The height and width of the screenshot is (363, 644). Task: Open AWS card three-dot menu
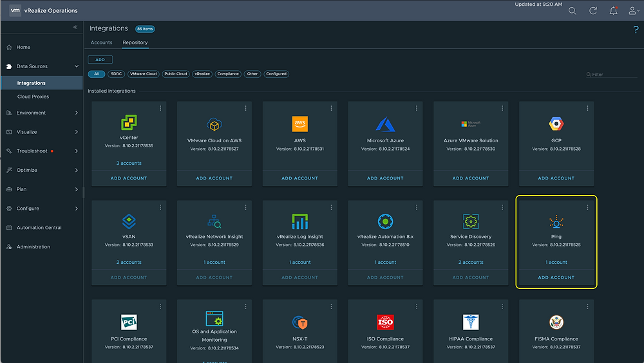[331, 108]
